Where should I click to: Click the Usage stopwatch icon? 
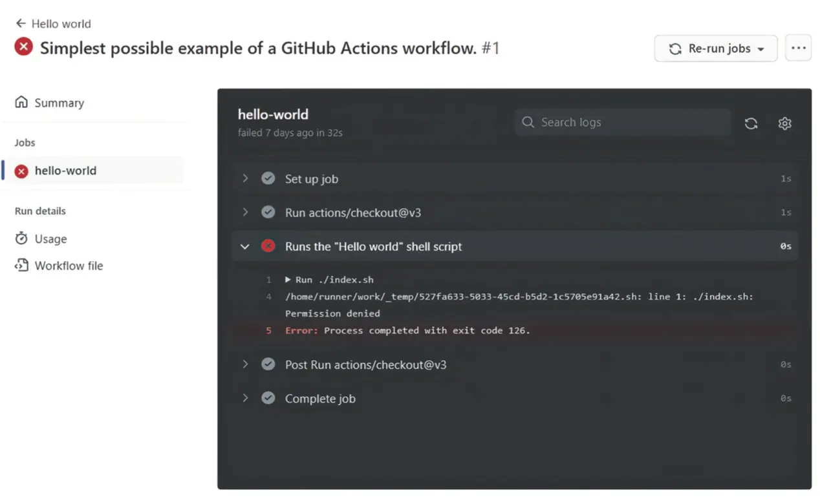point(21,239)
